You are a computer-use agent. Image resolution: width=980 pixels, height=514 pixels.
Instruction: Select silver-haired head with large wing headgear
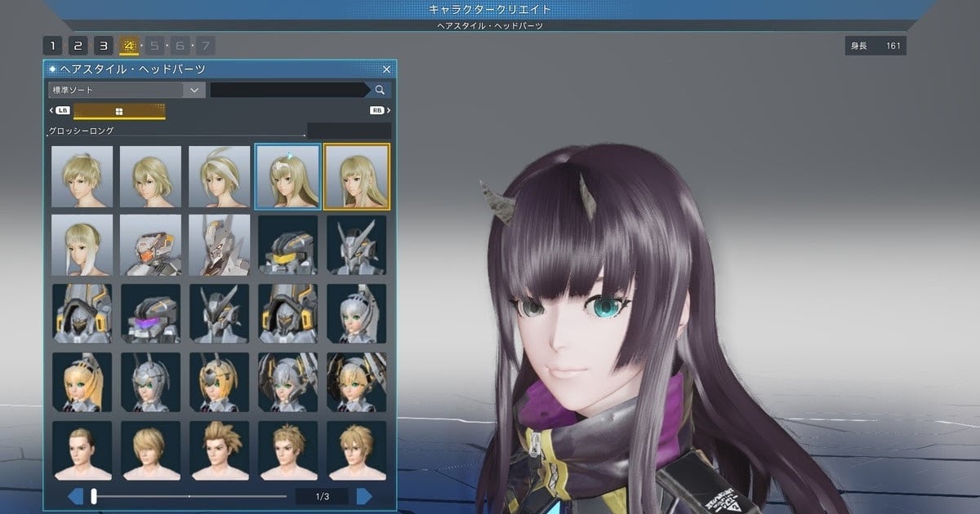tap(288, 382)
